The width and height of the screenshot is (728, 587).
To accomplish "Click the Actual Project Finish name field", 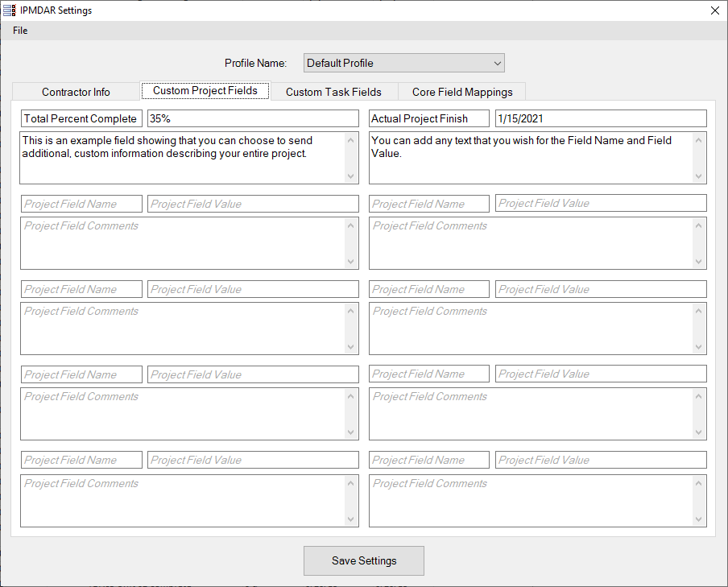I will (428, 118).
